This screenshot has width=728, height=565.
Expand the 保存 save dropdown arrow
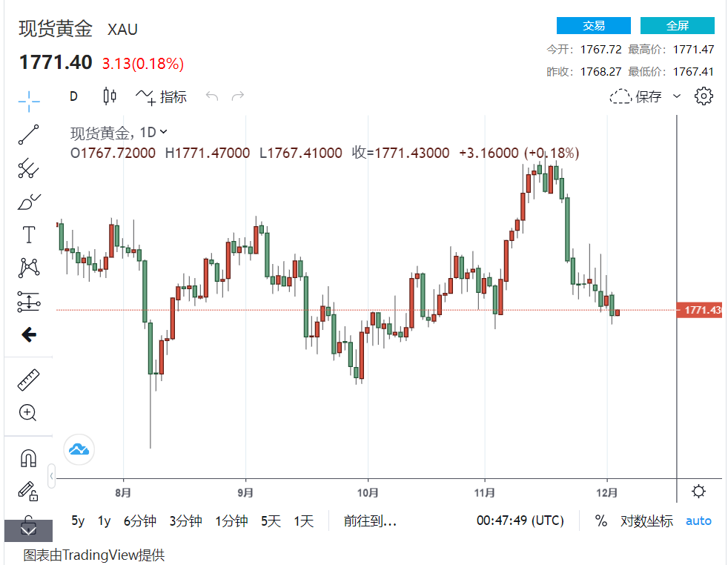coord(676,96)
